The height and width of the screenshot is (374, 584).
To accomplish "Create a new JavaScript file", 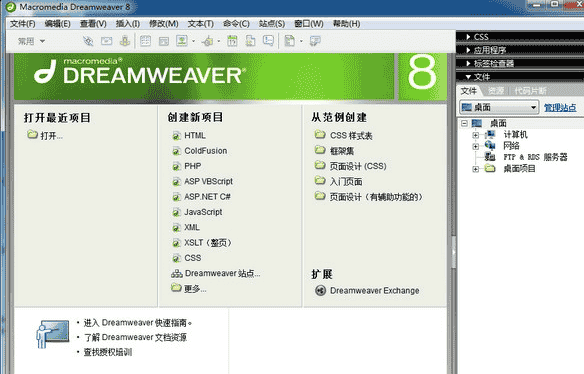I will (203, 212).
